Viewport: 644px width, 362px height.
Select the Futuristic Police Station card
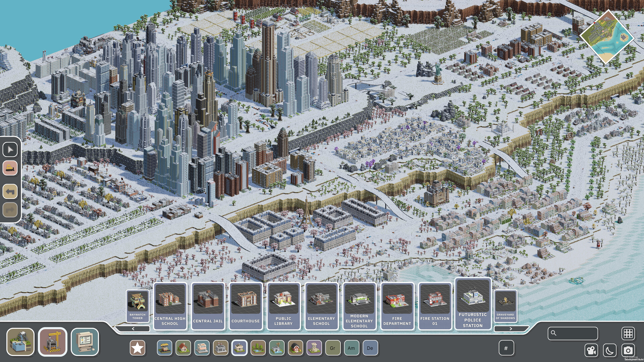[x=473, y=304]
